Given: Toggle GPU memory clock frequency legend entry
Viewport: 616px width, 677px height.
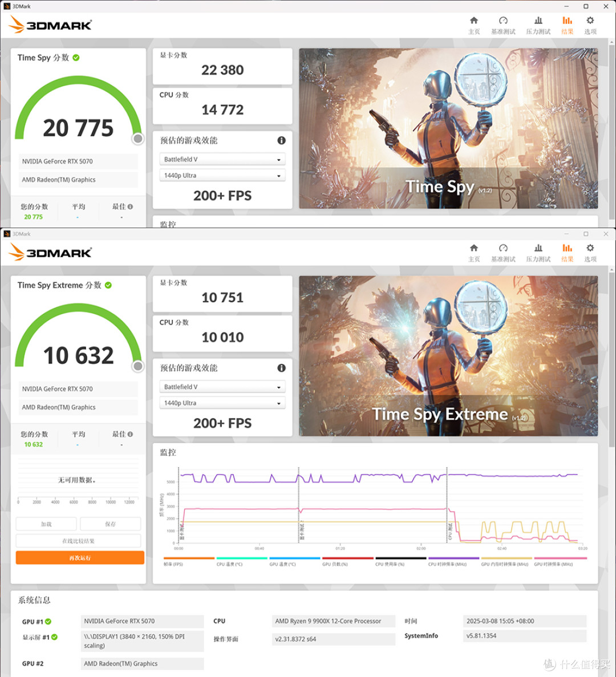Looking at the screenshot, I should [507, 561].
